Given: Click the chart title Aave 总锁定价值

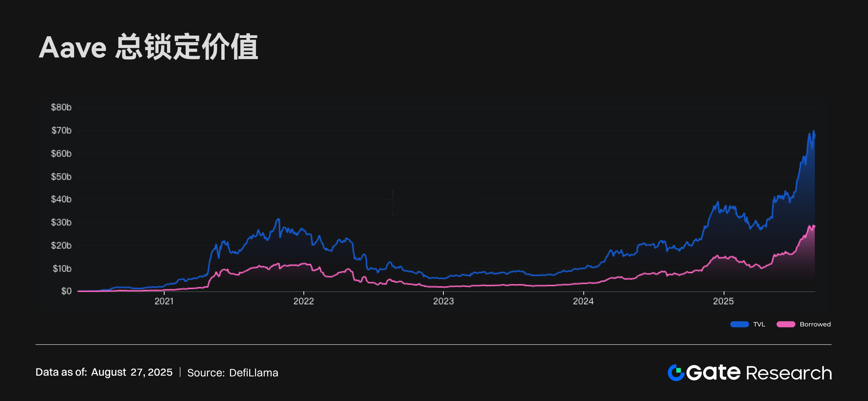Looking at the screenshot, I should tap(148, 47).
